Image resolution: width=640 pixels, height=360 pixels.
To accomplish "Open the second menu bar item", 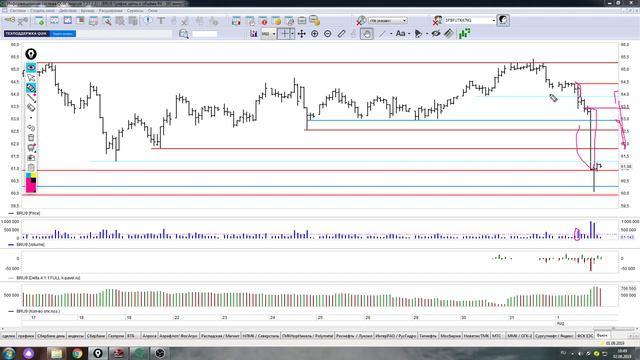I will pos(43,11).
